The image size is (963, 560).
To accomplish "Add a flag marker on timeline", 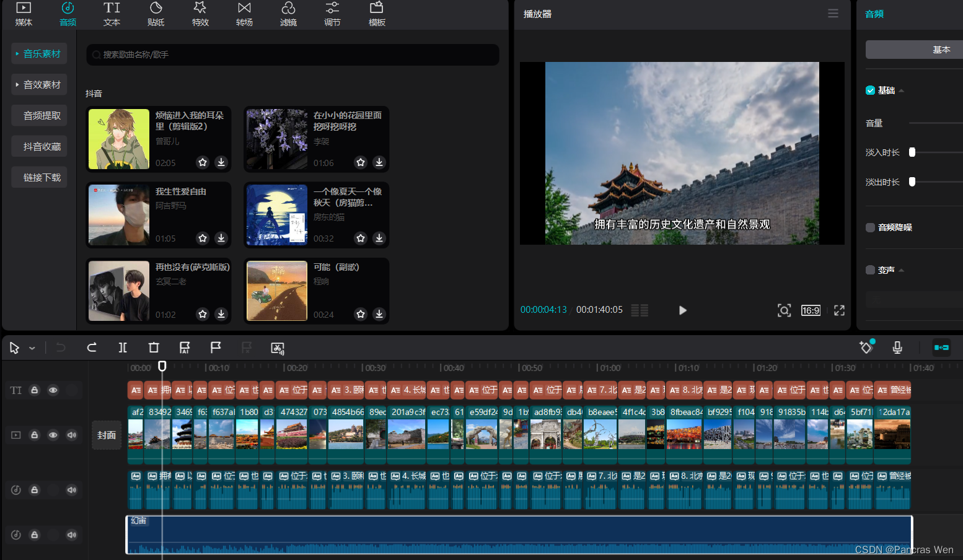I will click(216, 348).
